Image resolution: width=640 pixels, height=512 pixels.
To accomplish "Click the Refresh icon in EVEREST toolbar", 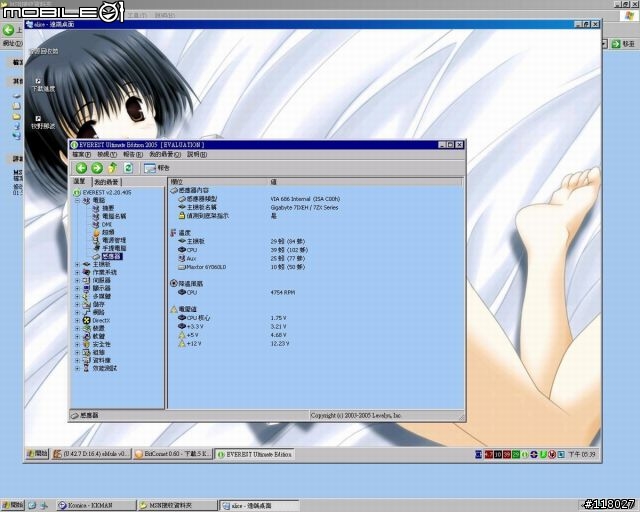I will tap(128, 168).
